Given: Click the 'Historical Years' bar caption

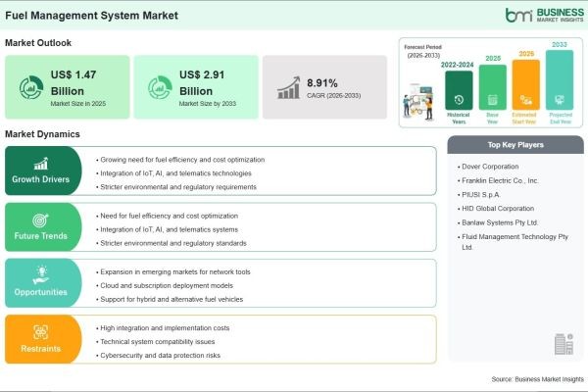Looking at the screenshot, I should [x=459, y=119].
